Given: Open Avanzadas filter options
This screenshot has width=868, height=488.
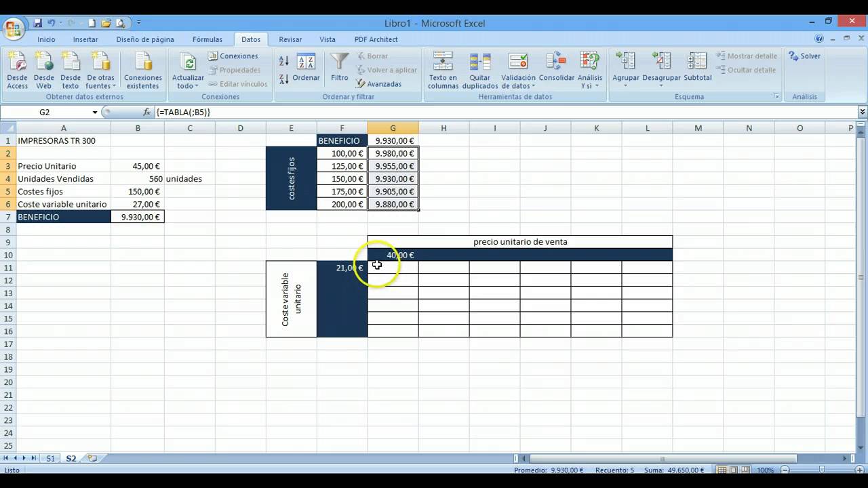Looking at the screenshot, I should click(x=379, y=84).
